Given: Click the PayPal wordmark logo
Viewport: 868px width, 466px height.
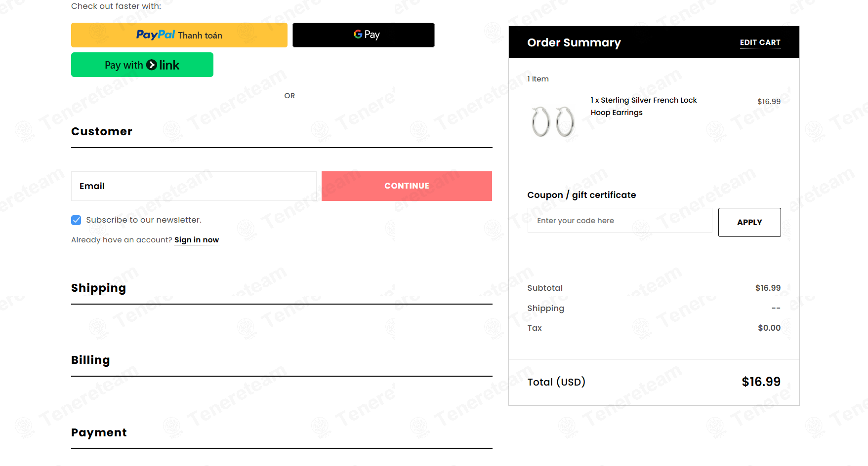Looking at the screenshot, I should coord(155,35).
